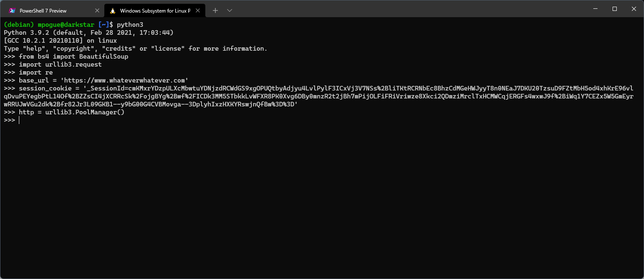Click the window close X icon
This screenshot has width=644, height=279.
[x=634, y=9]
